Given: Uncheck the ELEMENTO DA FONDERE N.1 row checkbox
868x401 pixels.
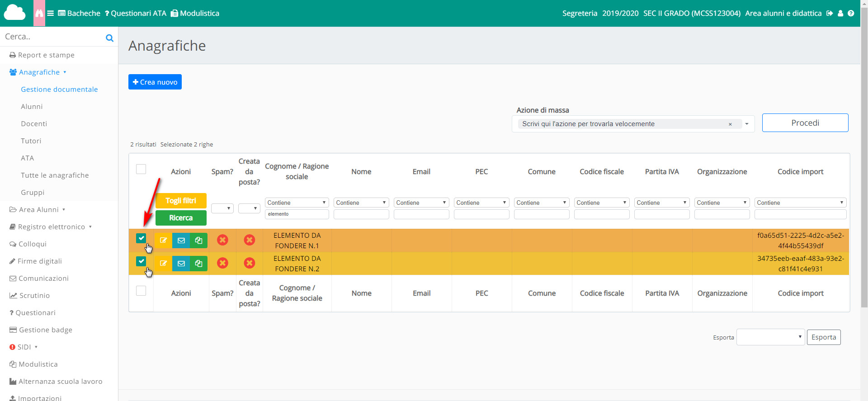Looking at the screenshot, I should [141, 238].
